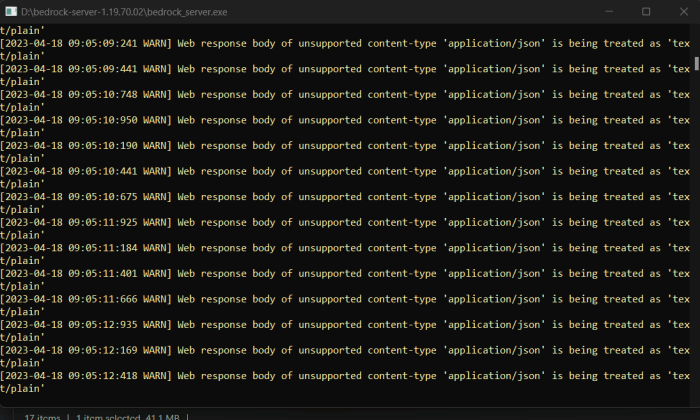Image resolution: width=700 pixels, height=420 pixels.
Task: Click the bedrock_server.exe title bar path text
Action: [x=124, y=12]
